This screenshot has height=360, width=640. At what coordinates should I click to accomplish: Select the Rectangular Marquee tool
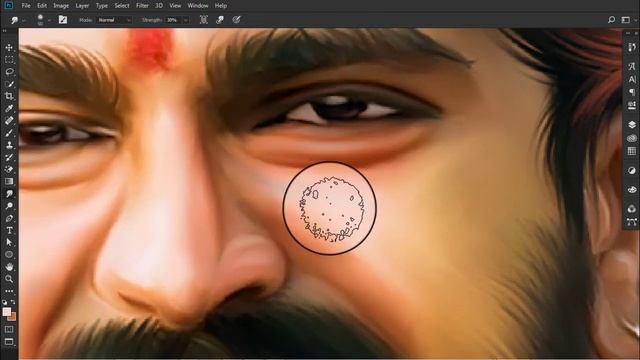tap(9, 60)
